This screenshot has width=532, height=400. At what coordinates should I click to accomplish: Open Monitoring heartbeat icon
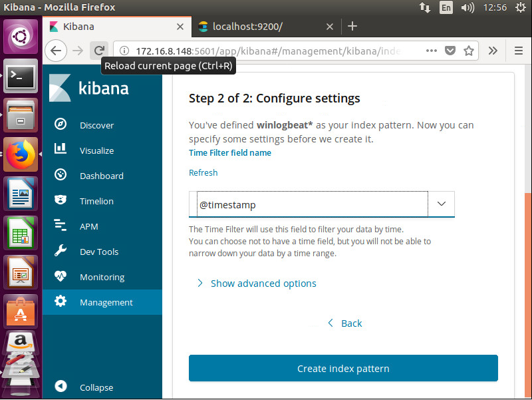tap(61, 276)
